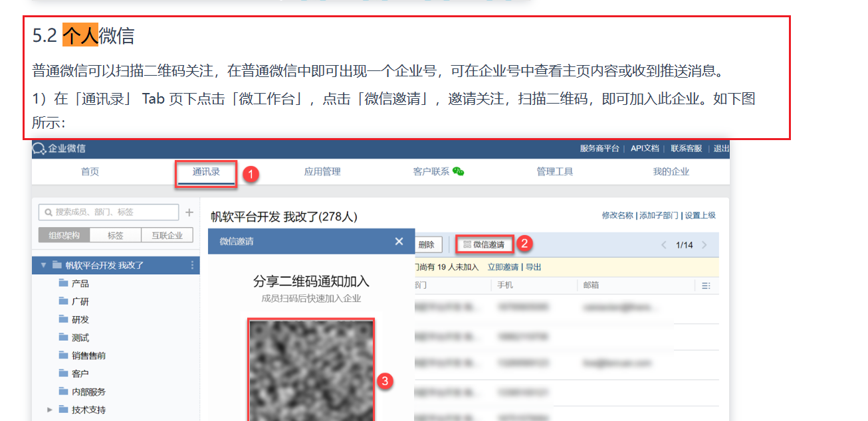Focus the 搜索成员、部门、标签 search box

click(x=108, y=212)
